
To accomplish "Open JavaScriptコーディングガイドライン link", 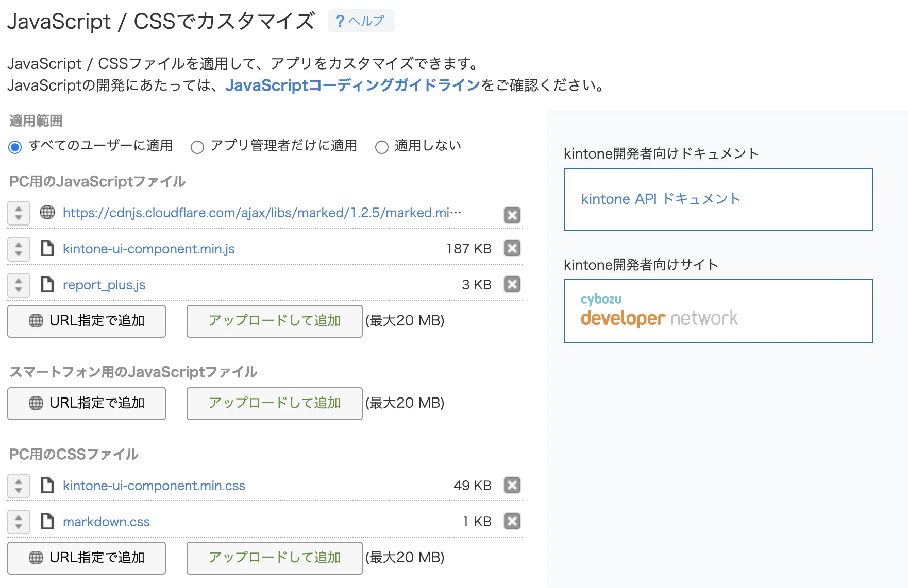I will pos(352,85).
